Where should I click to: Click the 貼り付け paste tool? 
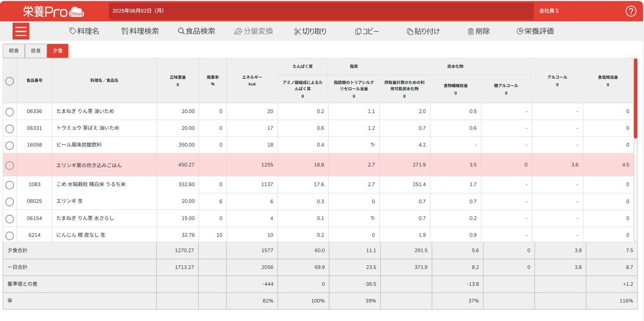tap(423, 31)
